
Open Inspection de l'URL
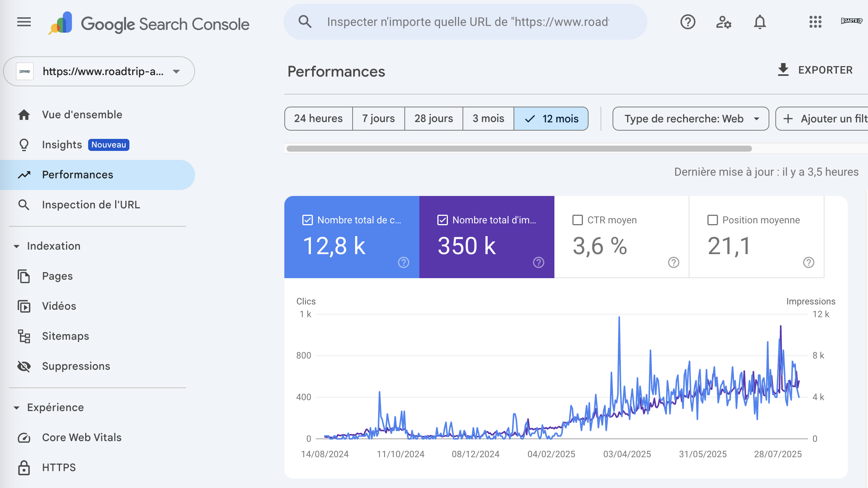pyautogui.click(x=98, y=205)
